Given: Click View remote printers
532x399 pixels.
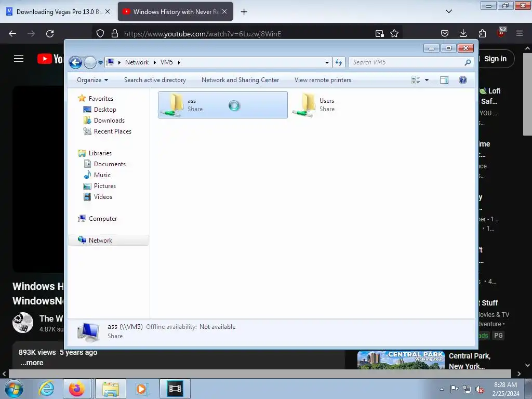Looking at the screenshot, I should (323, 80).
